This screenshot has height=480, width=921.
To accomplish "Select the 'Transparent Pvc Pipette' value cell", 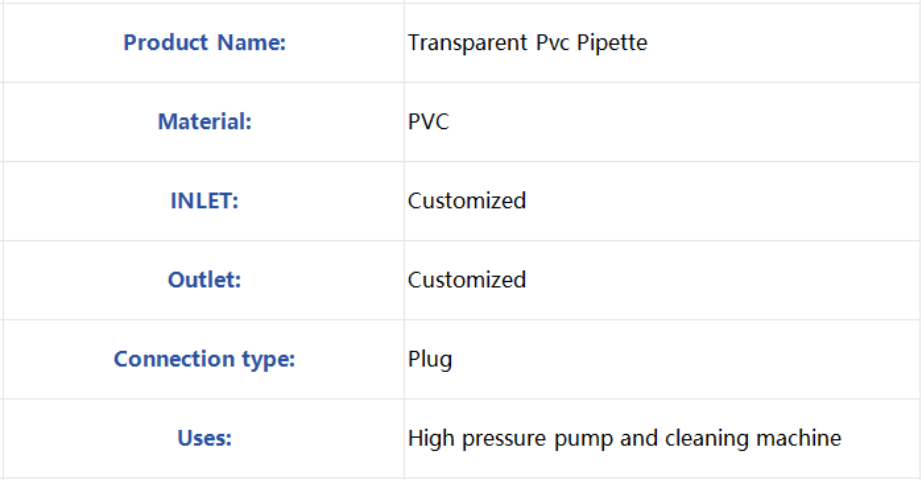I will point(662,43).
